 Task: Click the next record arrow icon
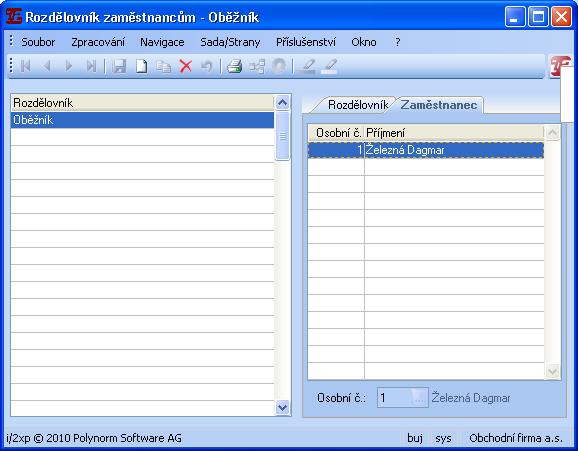[69, 66]
